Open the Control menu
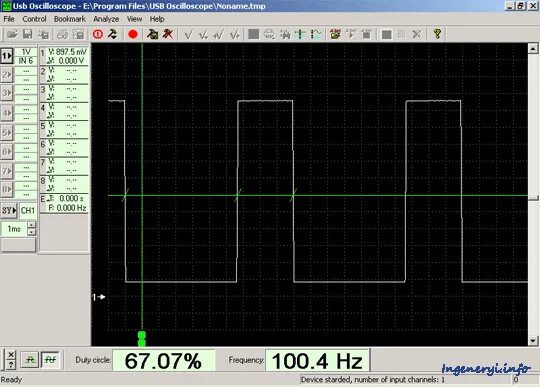540x387 pixels. [x=34, y=19]
